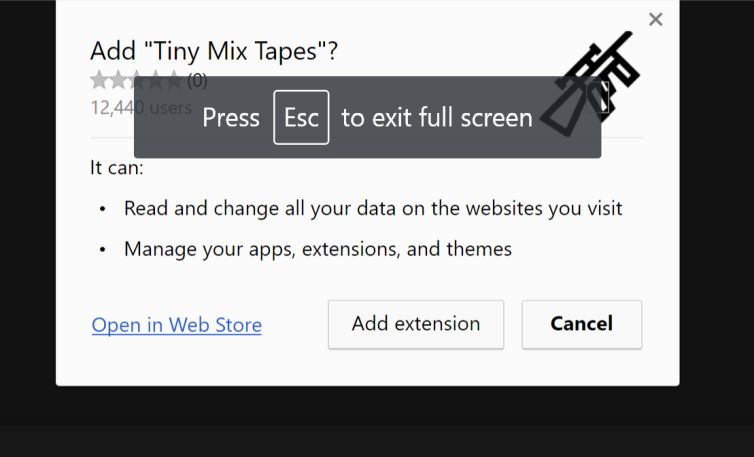Screen dimensions: 754x457
Task: Click the bullet before the Read and change permission
Action: click(x=102, y=209)
